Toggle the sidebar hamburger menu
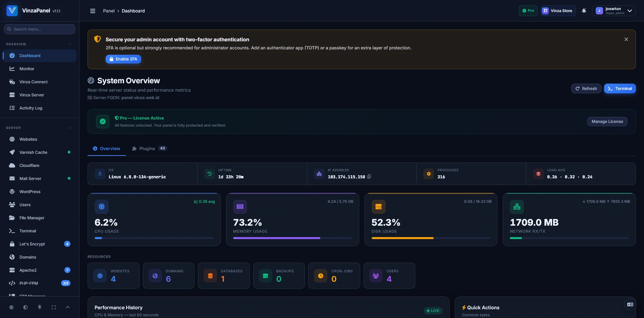The image size is (644, 318). tap(93, 11)
